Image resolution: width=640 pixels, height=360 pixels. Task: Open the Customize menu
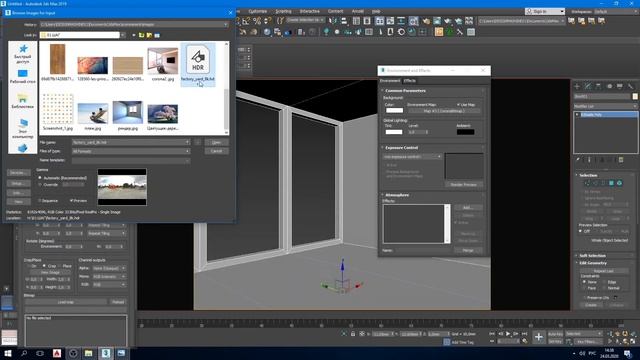pos(258,11)
